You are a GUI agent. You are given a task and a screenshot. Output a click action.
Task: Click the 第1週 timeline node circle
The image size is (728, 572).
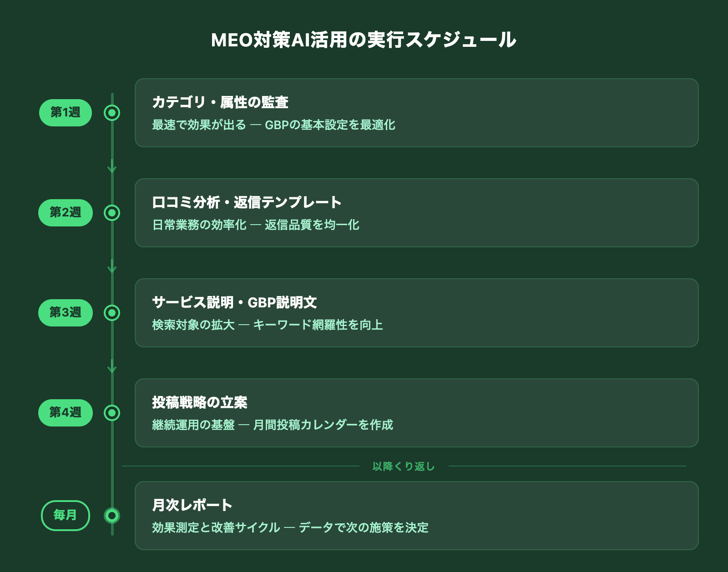pos(112,113)
